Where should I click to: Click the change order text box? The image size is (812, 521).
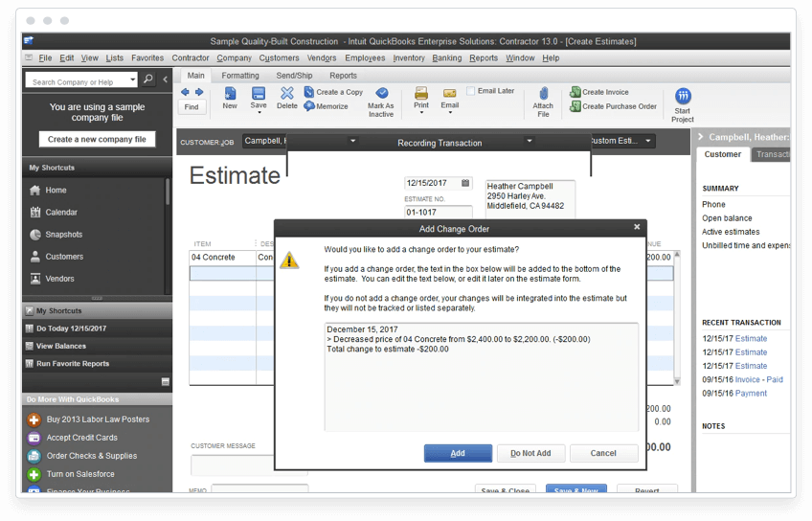pyautogui.click(x=482, y=377)
